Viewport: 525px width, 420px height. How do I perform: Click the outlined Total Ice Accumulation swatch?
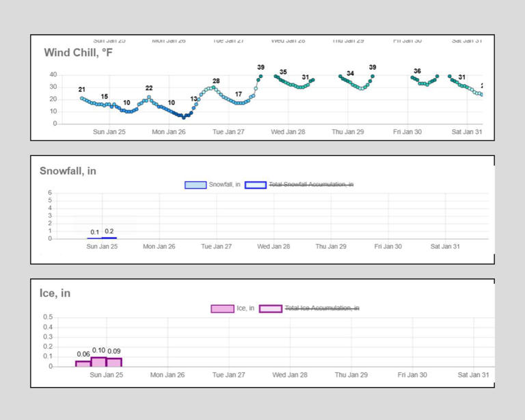pyautogui.click(x=270, y=309)
